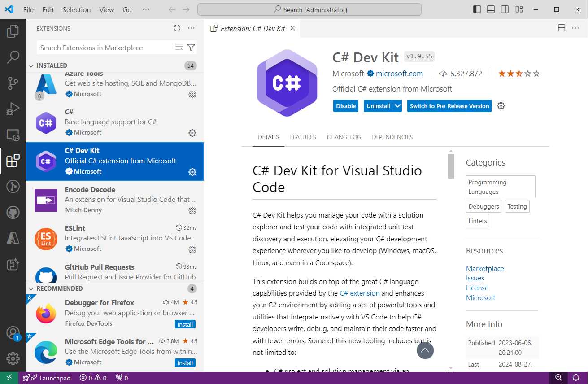Select the DETAILS tab
Image resolution: width=588 pixels, height=384 pixels.
click(269, 137)
